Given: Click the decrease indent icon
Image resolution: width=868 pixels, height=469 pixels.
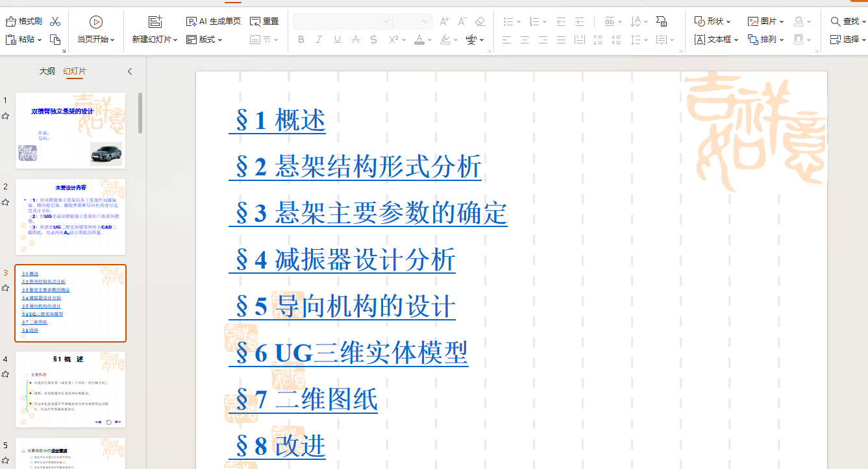Looking at the screenshot, I should coord(561,21).
